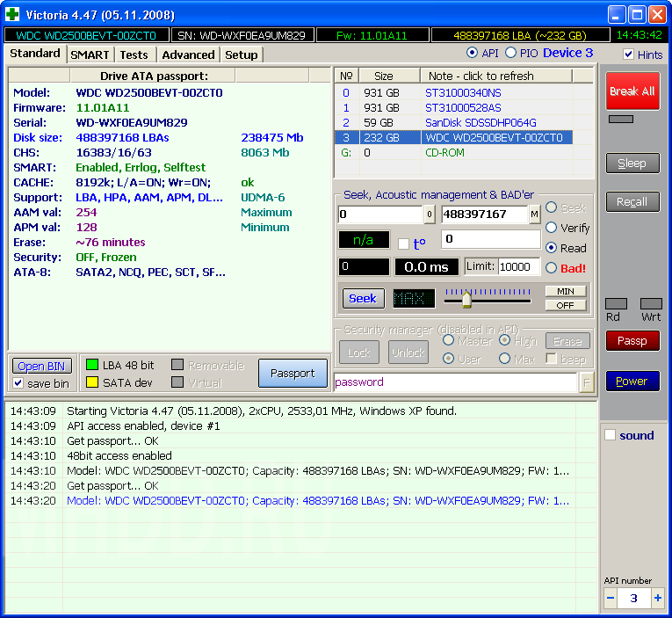Open the Standard tab

coord(35,53)
